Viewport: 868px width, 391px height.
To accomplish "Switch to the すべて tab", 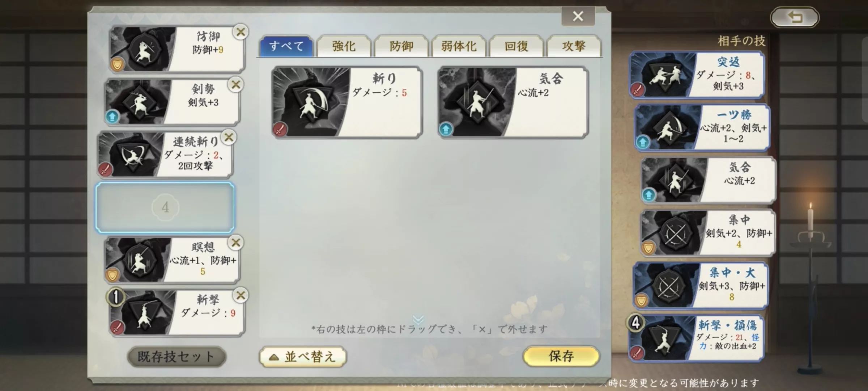I will (x=286, y=46).
